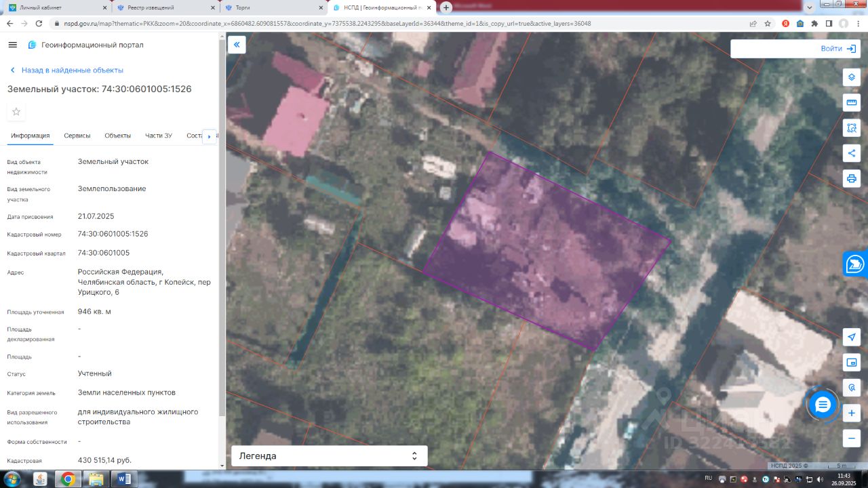Collapse the left info panel
Viewport: 868px width, 488px height.
coord(237,45)
